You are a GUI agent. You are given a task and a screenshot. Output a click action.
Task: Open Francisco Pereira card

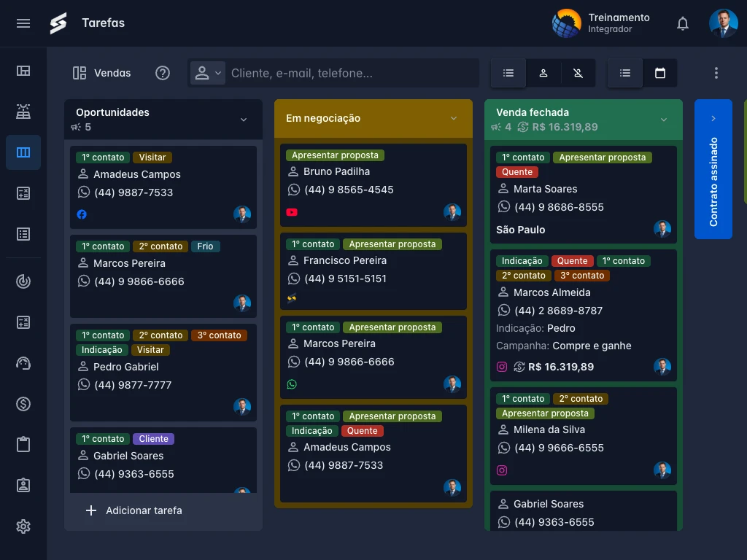pos(373,271)
